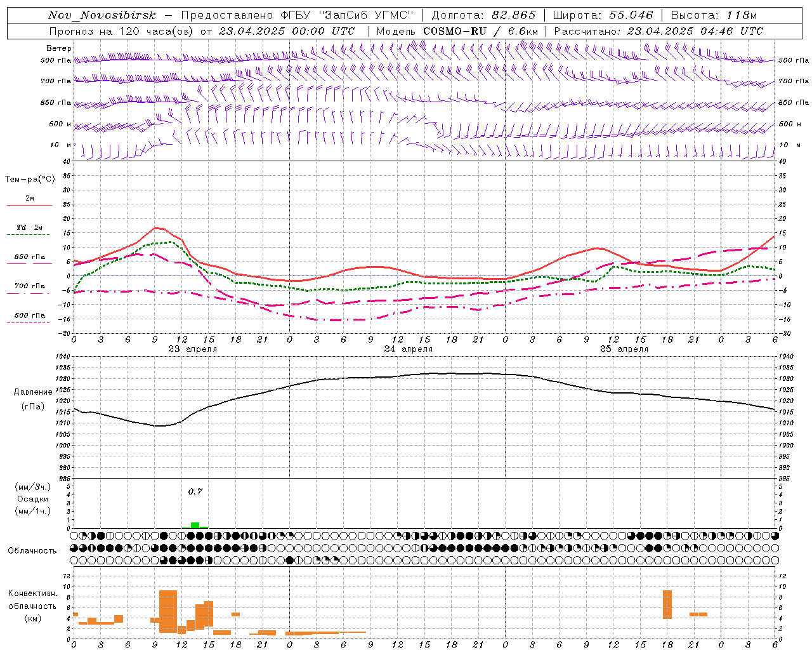Select the 700 гПа temperature legend entry

(30, 286)
